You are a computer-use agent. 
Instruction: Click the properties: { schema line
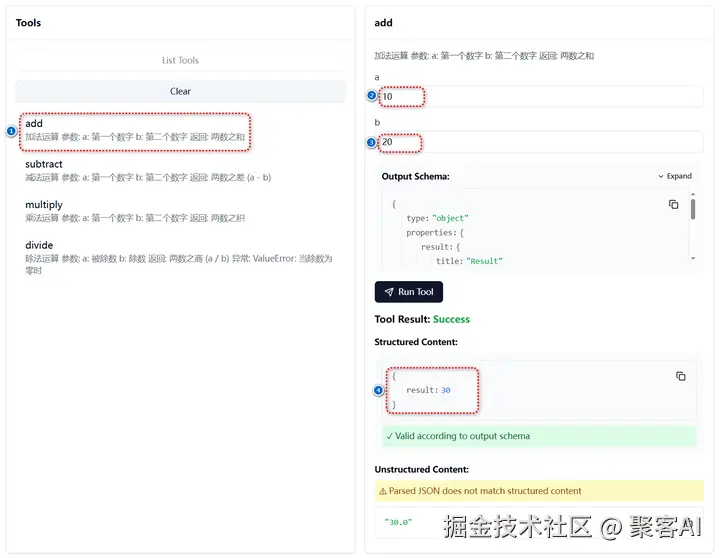(x=435, y=232)
